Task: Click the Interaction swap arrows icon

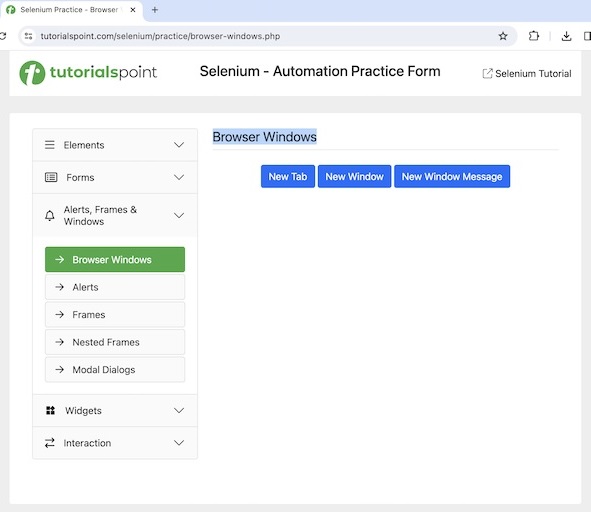Action: pos(50,443)
